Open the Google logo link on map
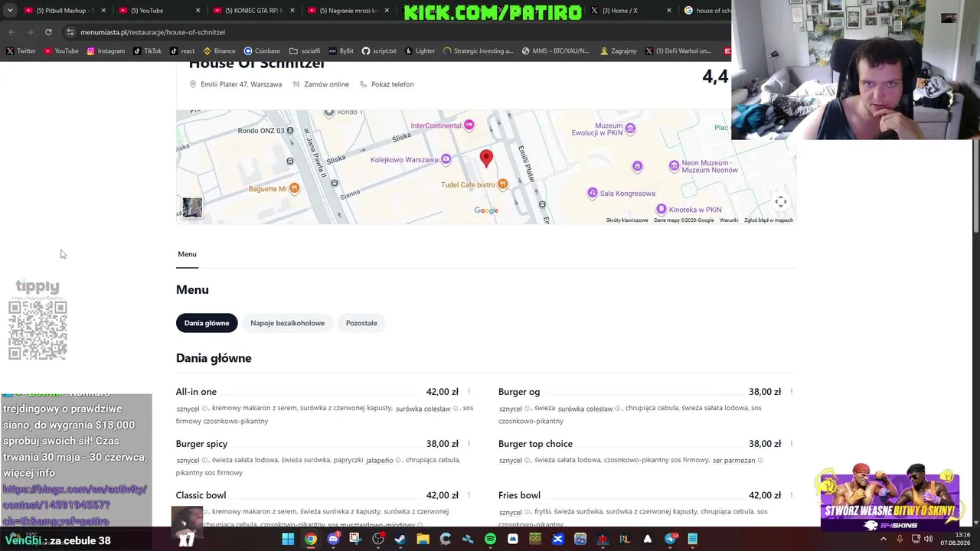Image resolution: width=980 pixels, height=551 pixels. (486, 210)
